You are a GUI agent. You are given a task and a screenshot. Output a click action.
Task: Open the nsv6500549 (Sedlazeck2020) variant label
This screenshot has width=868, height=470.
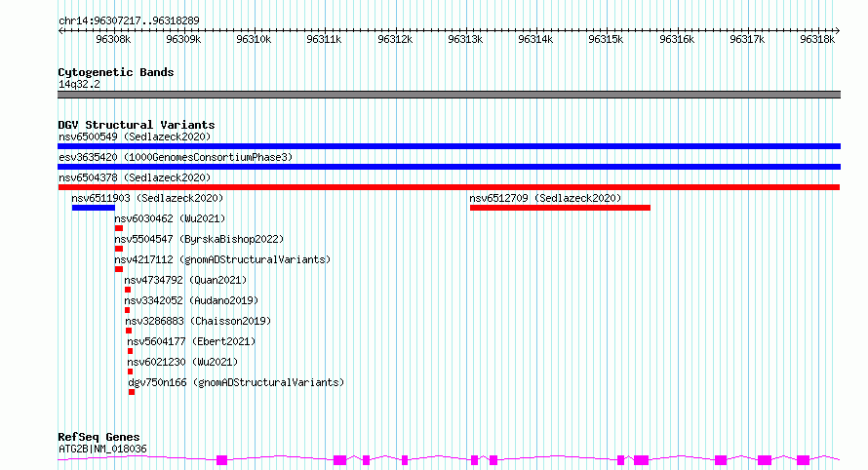click(135, 137)
